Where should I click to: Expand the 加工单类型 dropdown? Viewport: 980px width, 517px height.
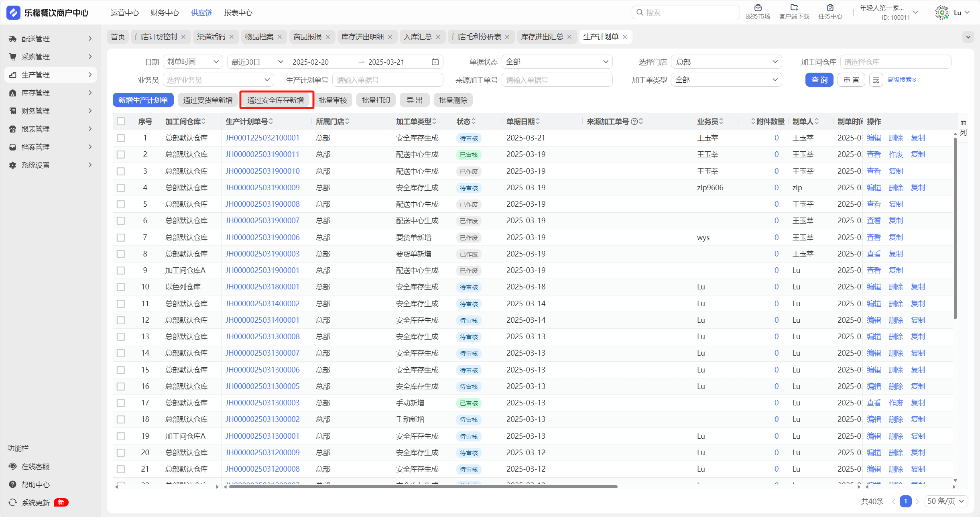click(726, 80)
